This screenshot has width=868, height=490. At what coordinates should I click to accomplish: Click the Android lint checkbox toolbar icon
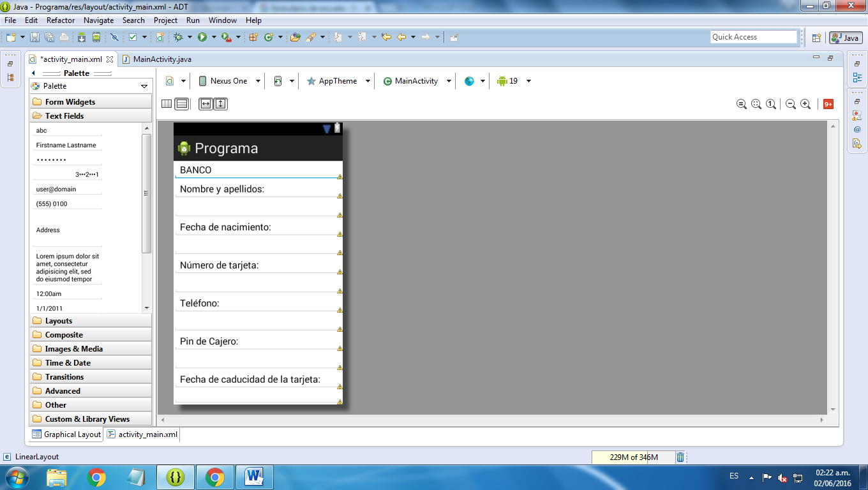point(133,37)
